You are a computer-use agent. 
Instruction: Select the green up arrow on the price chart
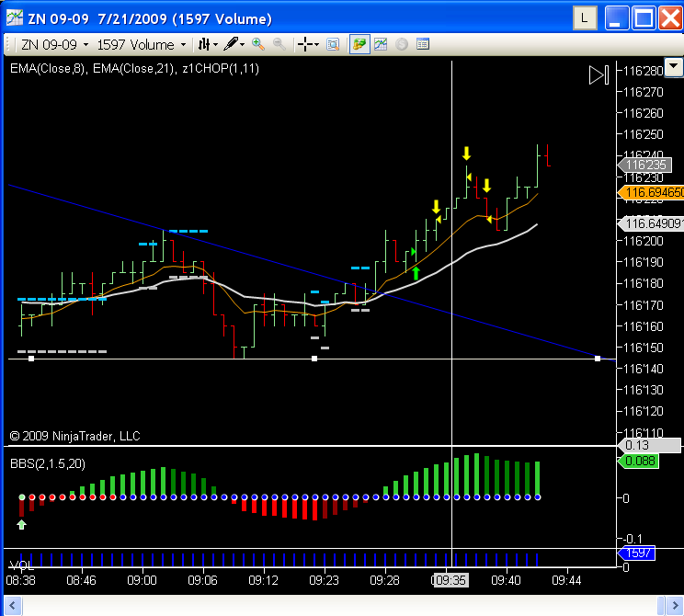point(416,273)
